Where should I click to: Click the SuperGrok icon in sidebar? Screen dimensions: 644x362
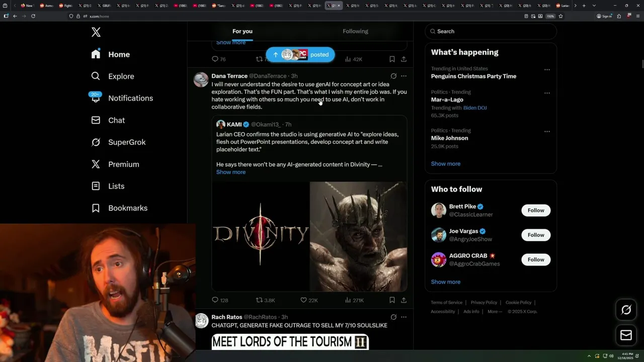pyautogui.click(x=96, y=142)
